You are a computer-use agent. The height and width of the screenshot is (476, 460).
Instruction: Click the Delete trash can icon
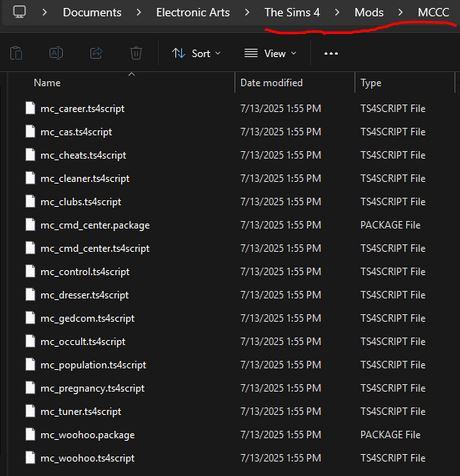click(136, 53)
